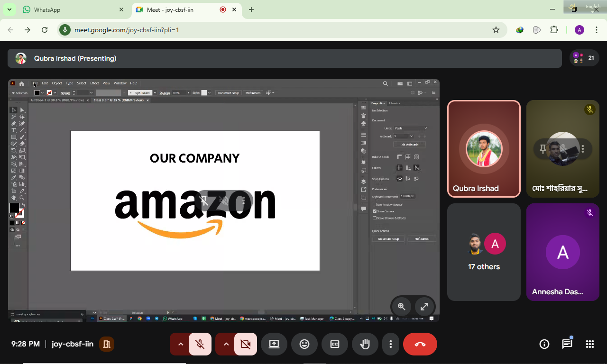Leave the call with the red button

420,344
